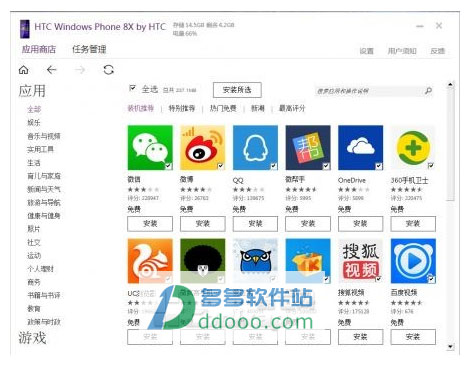Install 微博 with its 安装 button
The width and height of the screenshot is (467, 370).
pos(203,224)
